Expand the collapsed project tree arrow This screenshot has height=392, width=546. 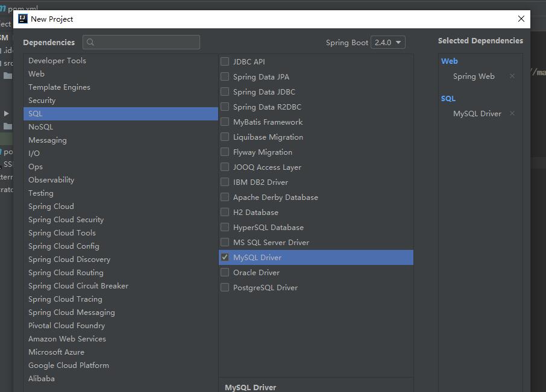[7, 113]
